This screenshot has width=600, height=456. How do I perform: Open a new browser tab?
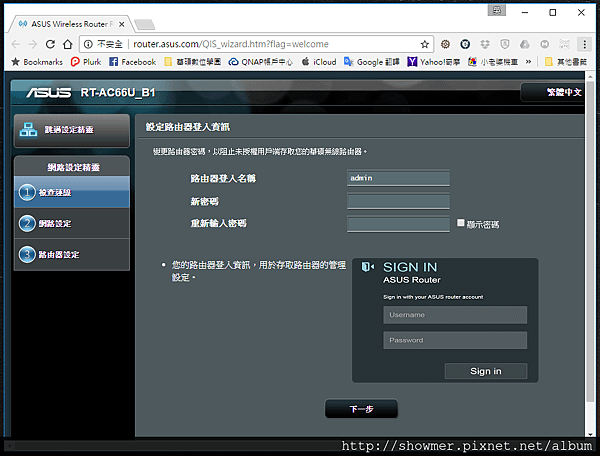pos(145,24)
